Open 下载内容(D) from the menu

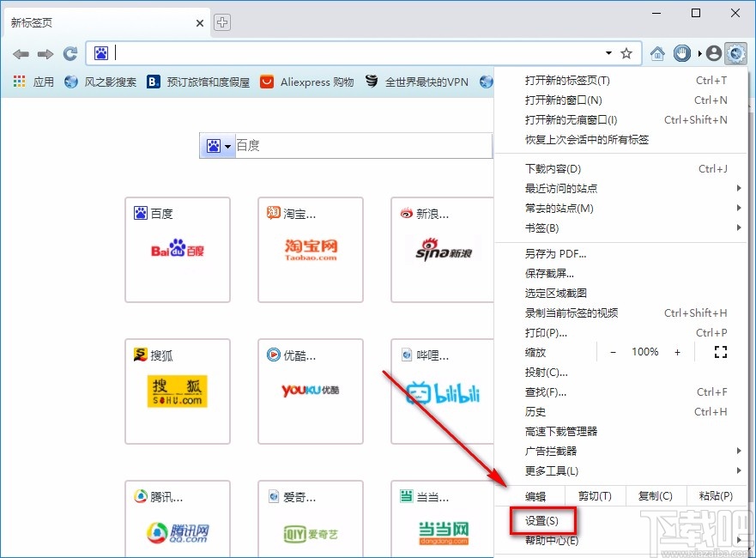coord(621,169)
